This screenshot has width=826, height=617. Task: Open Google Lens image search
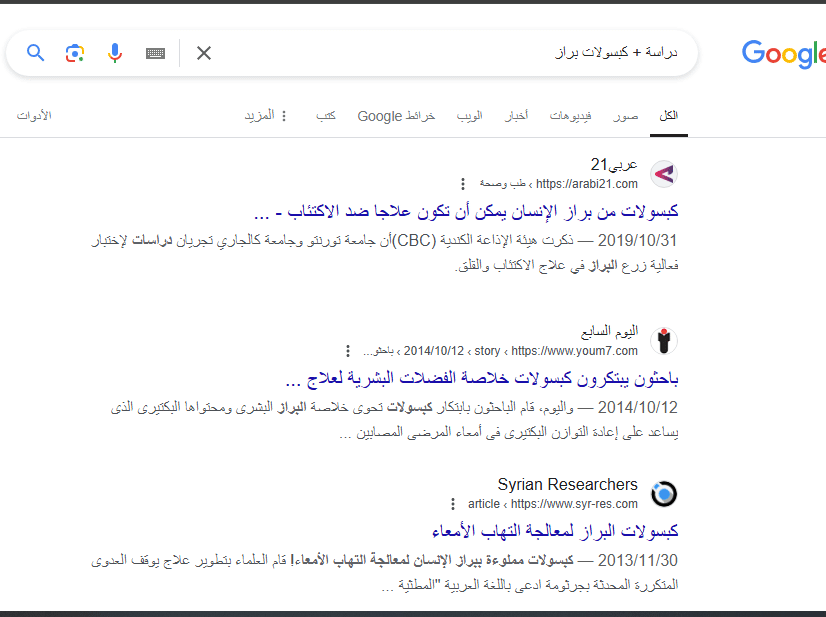tap(74, 52)
